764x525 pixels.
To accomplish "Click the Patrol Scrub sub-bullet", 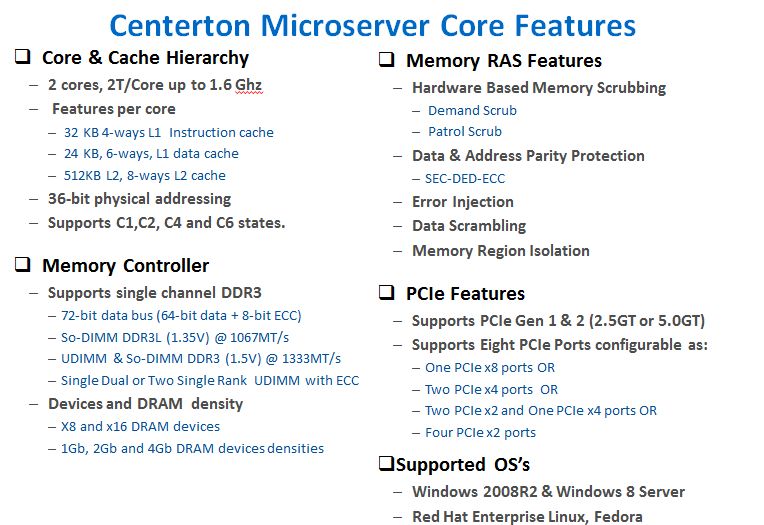I will pyautogui.click(x=465, y=132).
